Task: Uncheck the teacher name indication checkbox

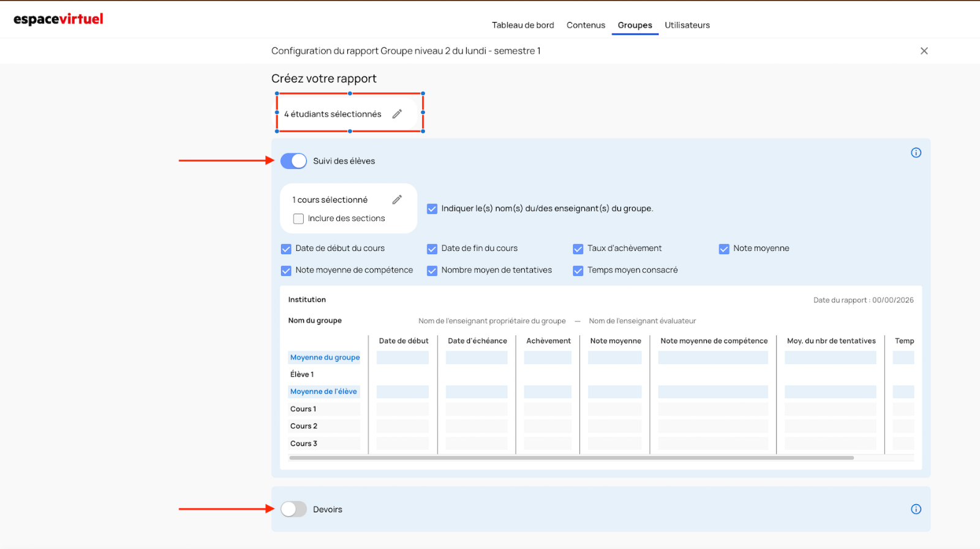Action: tap(432, 209)
